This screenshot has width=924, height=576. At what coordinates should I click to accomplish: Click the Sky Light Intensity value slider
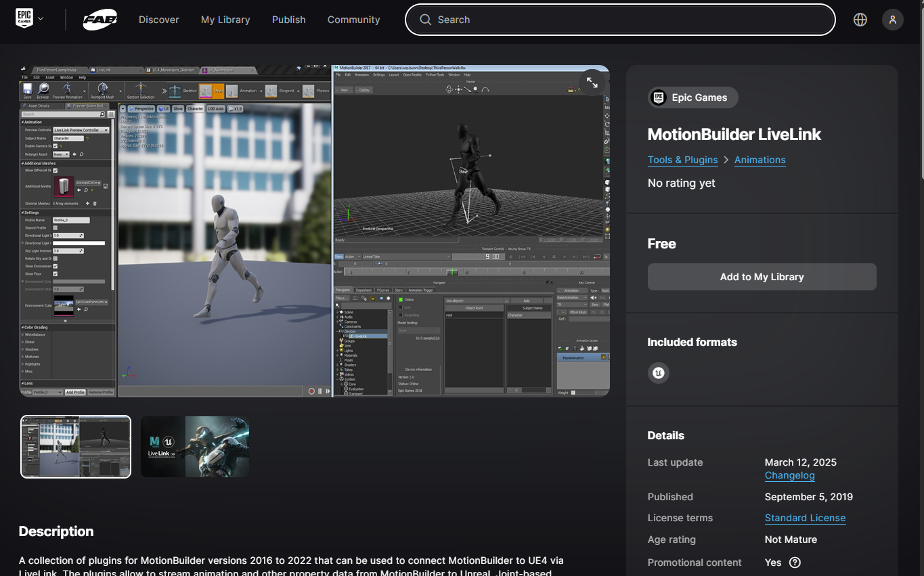(x=68, y=251)
